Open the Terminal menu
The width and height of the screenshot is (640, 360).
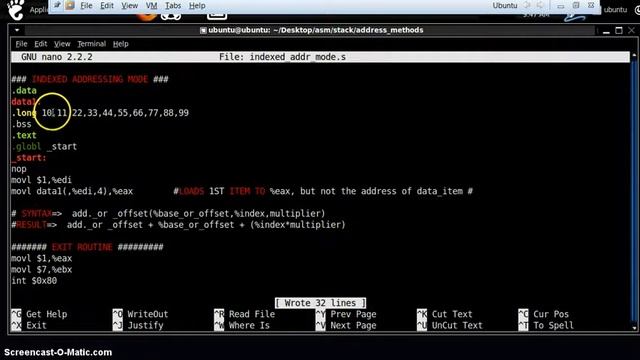[91, 44]
